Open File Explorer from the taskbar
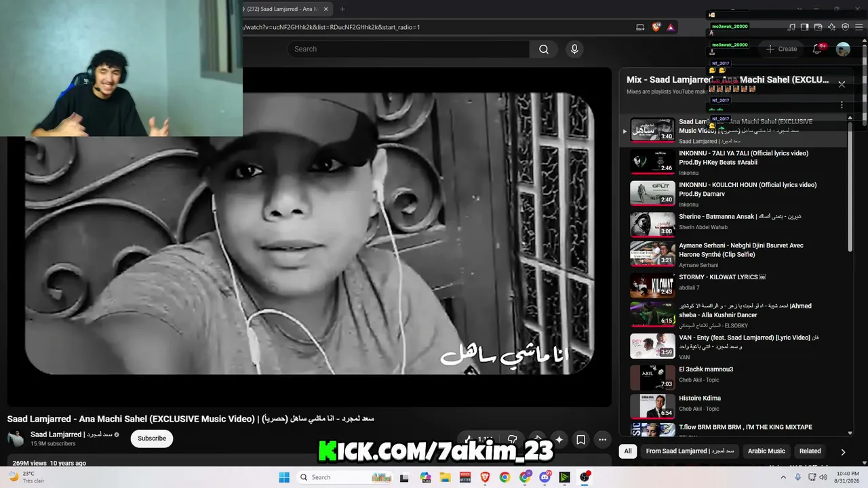 [445, 477]
